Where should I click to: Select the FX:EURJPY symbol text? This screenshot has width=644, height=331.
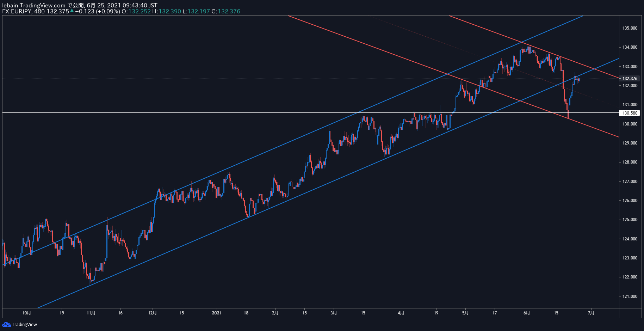pos(17,11)
